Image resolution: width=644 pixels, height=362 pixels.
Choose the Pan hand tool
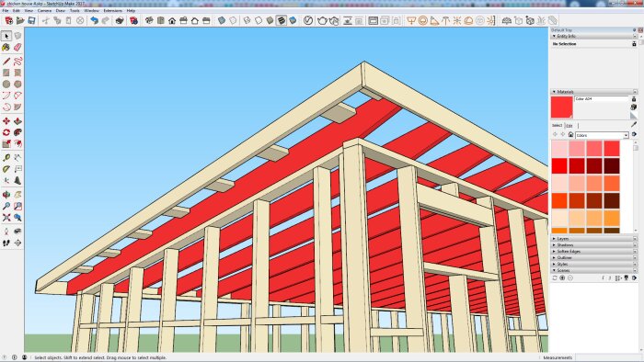pos(17,195)
